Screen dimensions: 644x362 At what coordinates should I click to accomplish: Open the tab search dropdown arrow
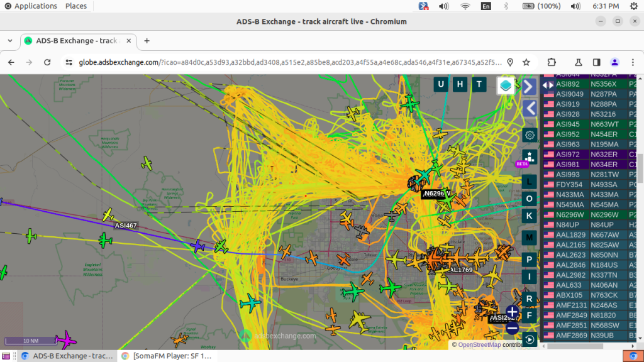[x=10, y=41]
